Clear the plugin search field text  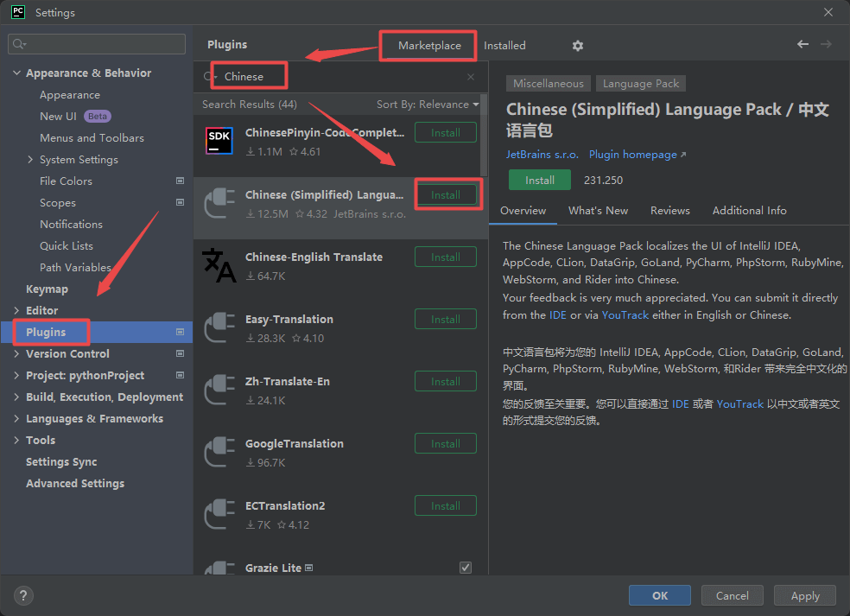click(471, 77)
